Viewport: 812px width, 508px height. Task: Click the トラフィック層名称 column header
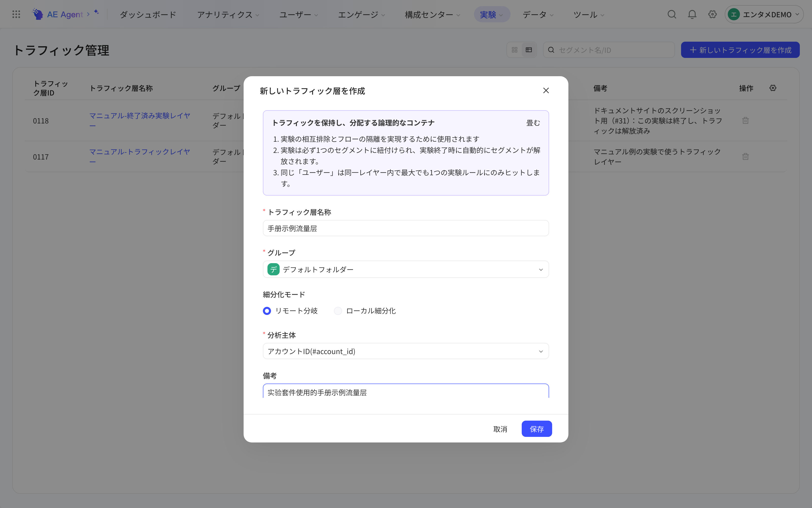[x=121, y=88]
